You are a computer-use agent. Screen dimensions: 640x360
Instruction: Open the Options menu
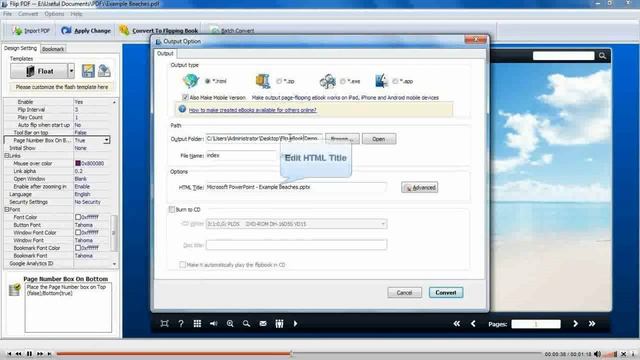[54, 14]
